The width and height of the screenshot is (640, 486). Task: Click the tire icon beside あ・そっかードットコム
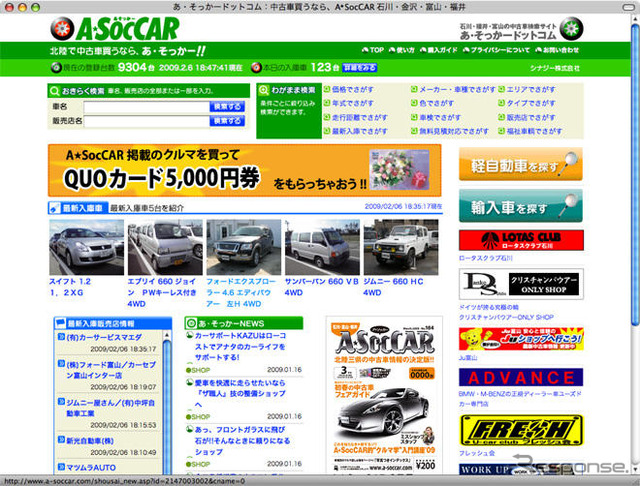tap(571, 29)
